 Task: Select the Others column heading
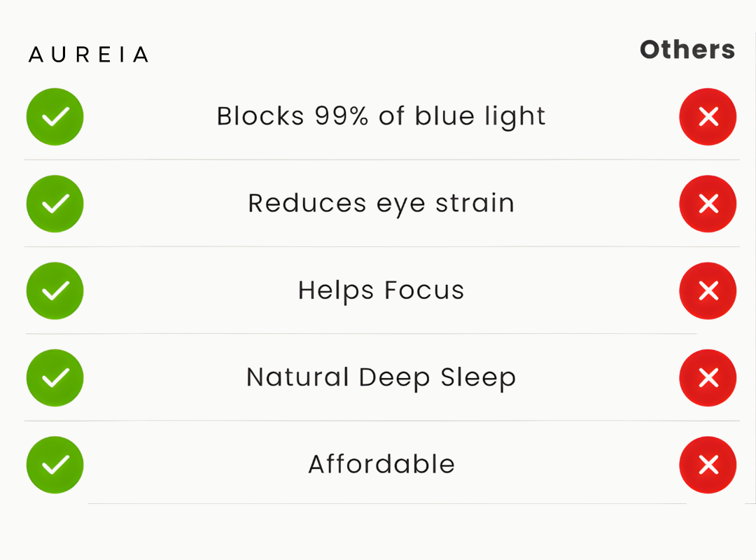click(687, 50)
